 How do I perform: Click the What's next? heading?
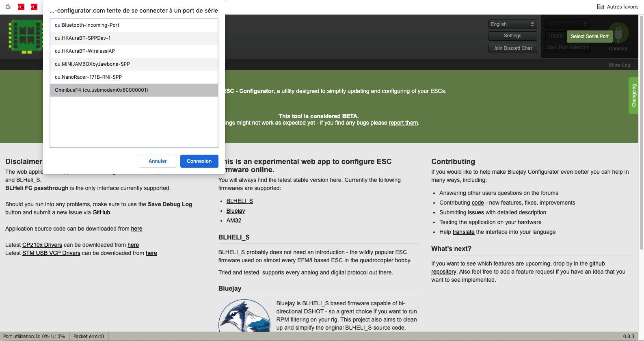click(x=452, y=248)
